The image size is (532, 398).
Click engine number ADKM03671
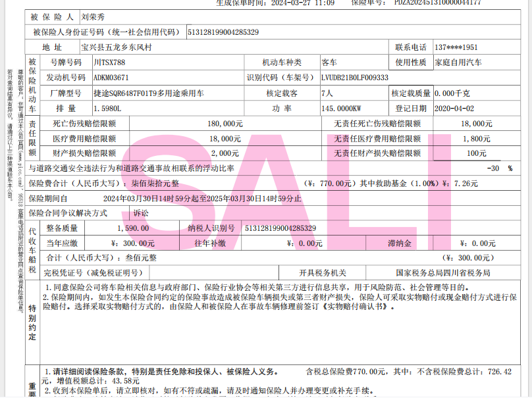click(111, 78)
